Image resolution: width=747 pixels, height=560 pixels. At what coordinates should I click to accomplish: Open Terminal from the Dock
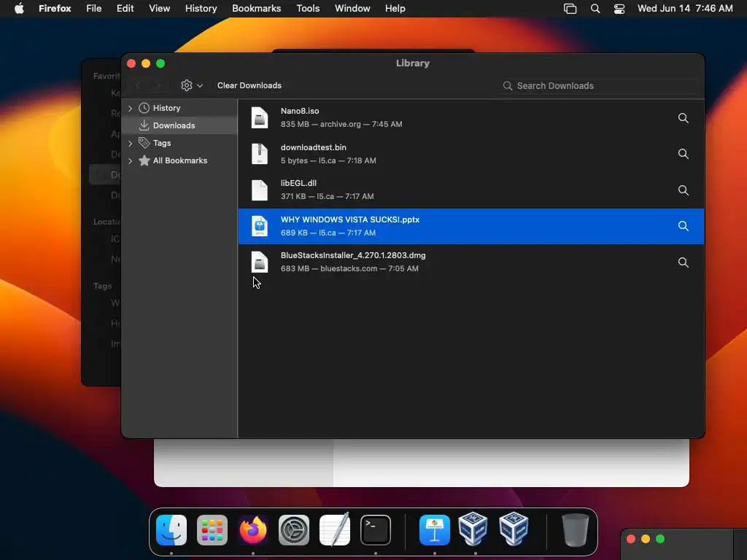point(376,529)
